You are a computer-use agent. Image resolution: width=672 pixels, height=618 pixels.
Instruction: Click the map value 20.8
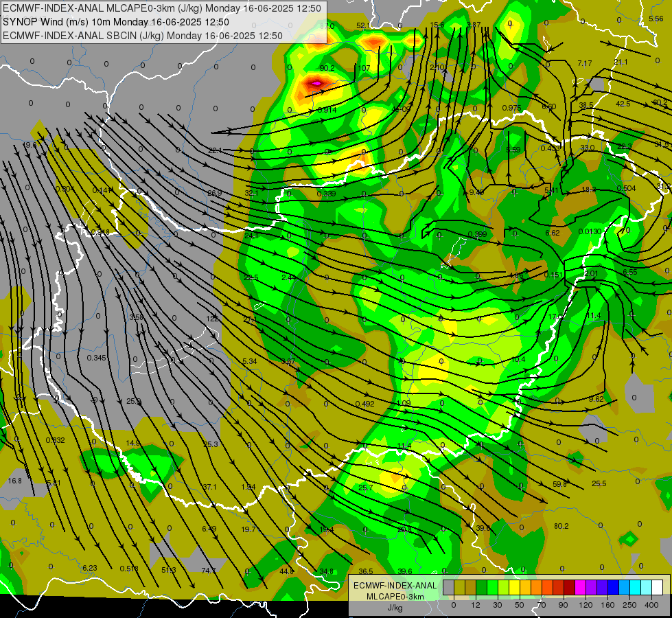[404, 529]
